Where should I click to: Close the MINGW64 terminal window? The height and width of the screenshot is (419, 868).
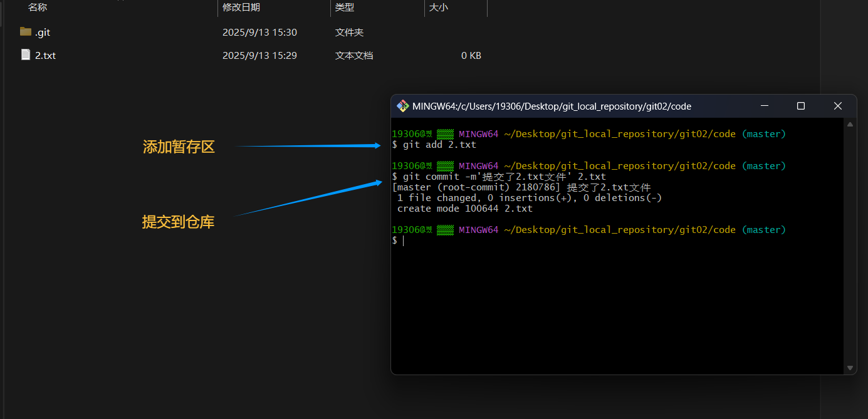[x=837, y=106]
